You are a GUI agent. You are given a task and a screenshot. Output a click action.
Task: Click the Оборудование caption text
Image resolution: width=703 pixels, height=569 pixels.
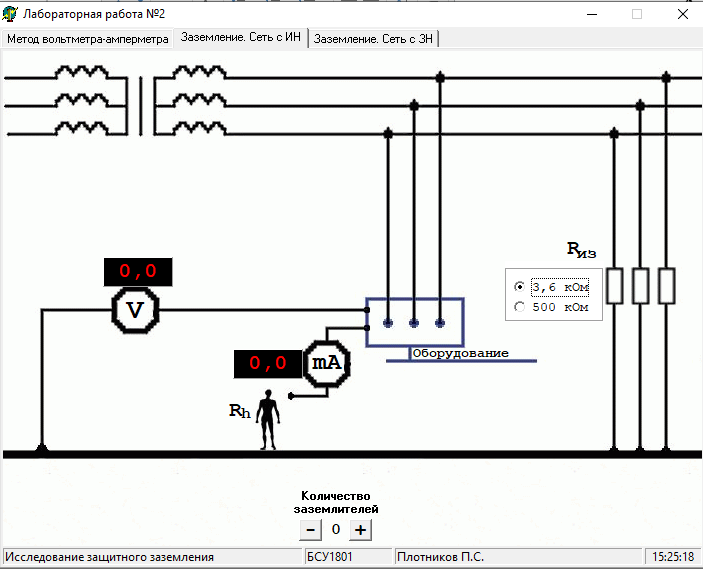(460, 353)
